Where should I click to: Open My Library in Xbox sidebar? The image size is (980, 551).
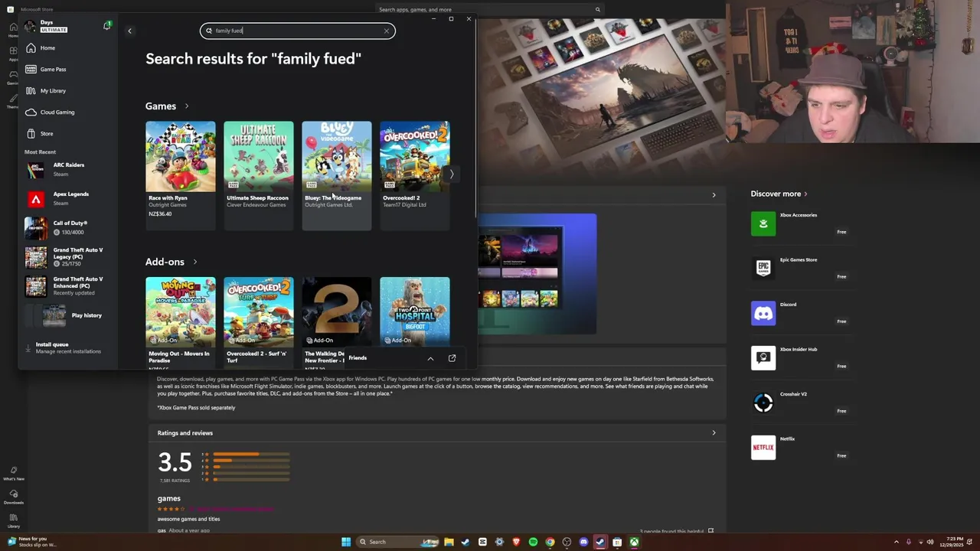53,90
